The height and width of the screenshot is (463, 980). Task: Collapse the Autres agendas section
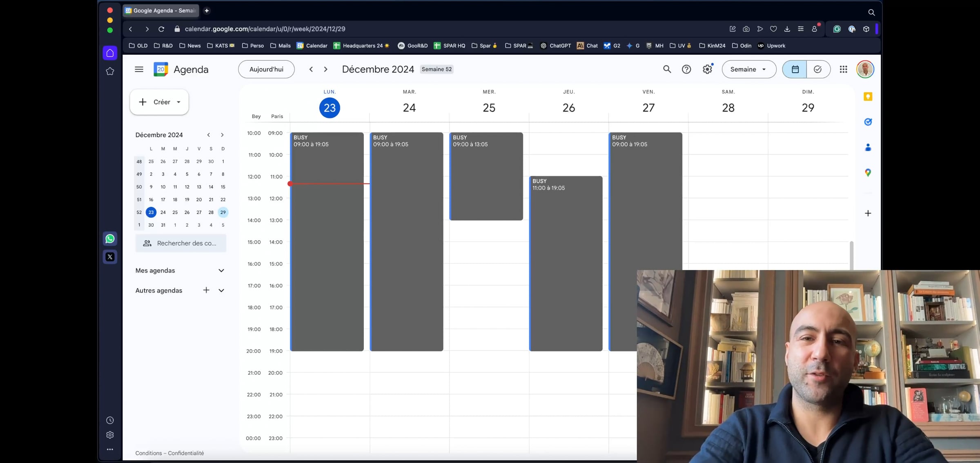pos(221,290)
